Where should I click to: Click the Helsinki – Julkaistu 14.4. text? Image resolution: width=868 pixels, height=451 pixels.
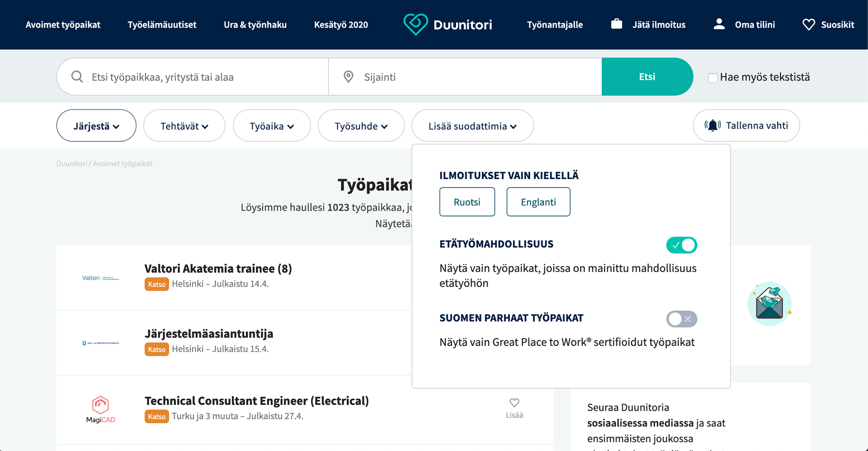coord(220,284)
